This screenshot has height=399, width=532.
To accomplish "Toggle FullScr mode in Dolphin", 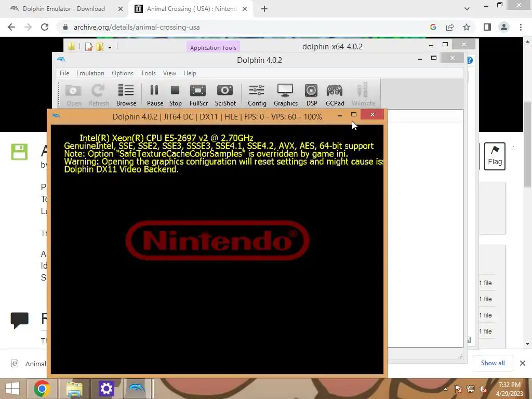I will coord(198,95).
